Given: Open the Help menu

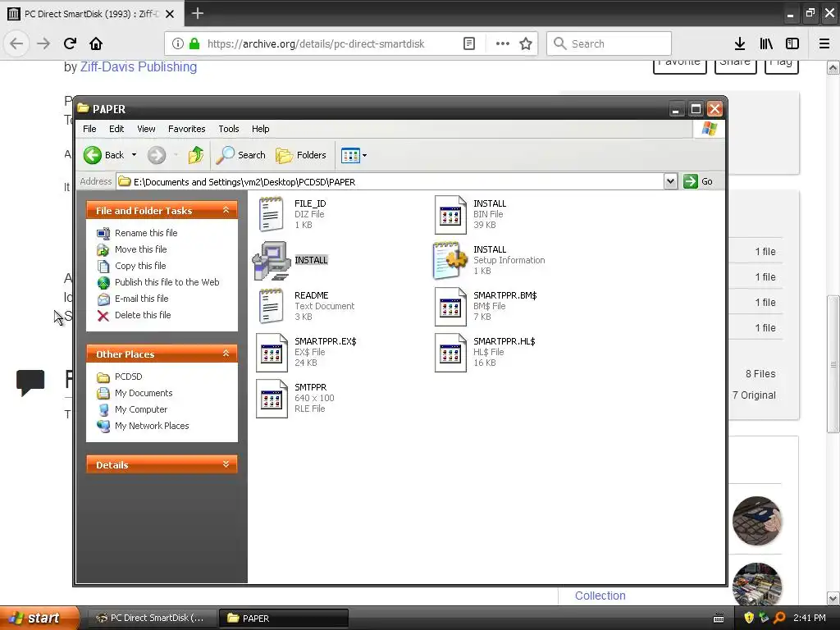Looking at the screenshot, I should pos(260,129).
